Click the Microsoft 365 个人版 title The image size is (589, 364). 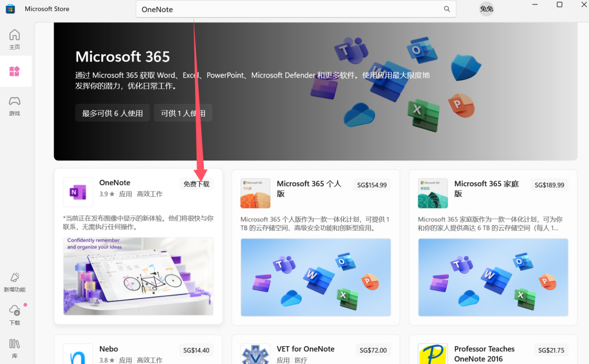[x=309, y=189]
